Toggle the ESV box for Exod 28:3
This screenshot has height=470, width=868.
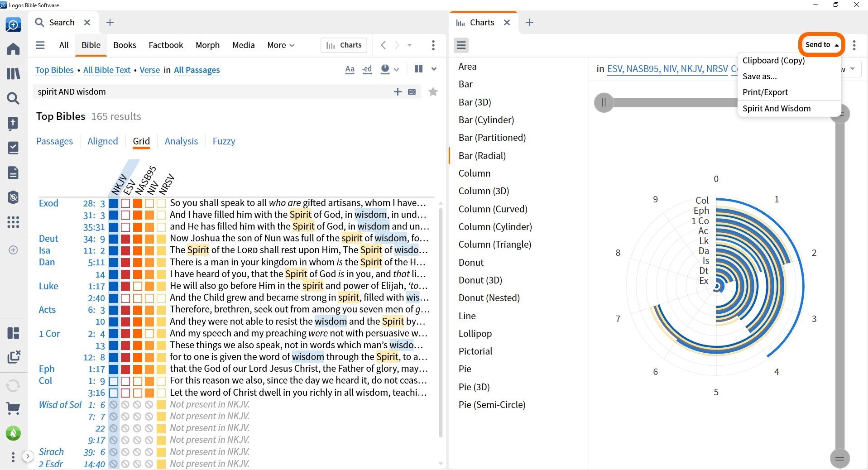[125, 203]
